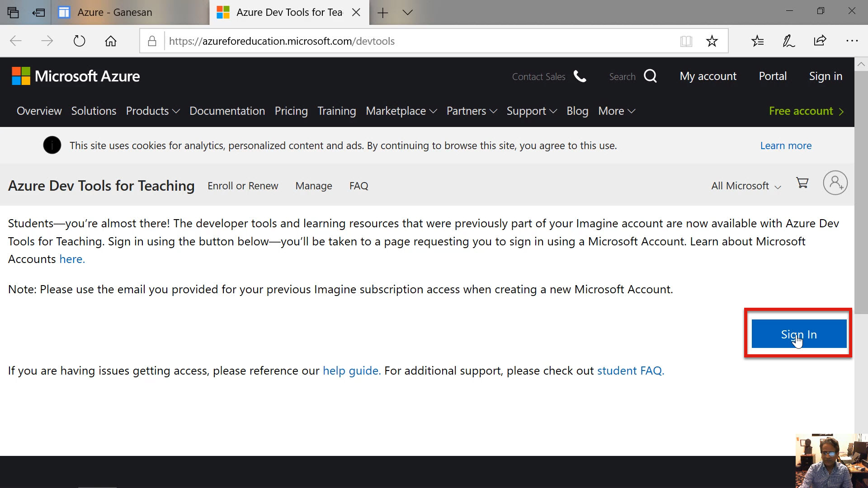The height and width of the screenshot is (488, 868).
Task: Click the Contact Sales phone icon
Action: (580, 76)
